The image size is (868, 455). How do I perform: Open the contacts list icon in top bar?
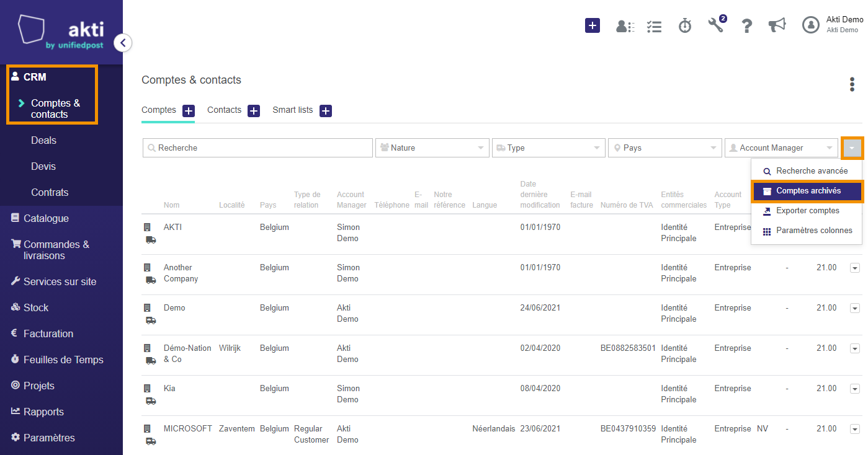click(x=624, y=26)
